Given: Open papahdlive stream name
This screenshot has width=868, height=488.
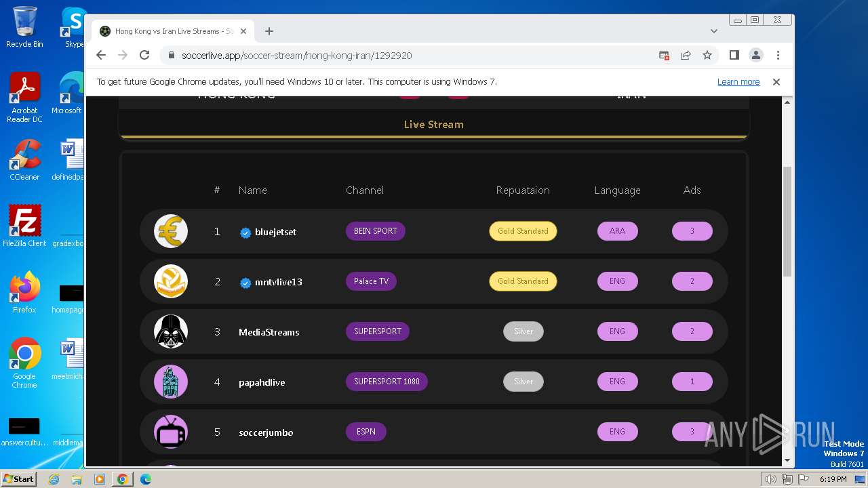Looking at the screenshot, I should 262,382.
